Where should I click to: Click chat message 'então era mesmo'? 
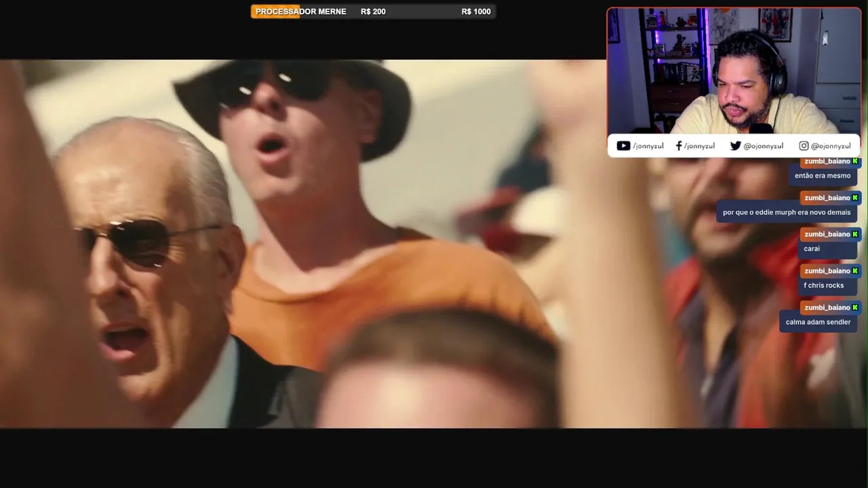click(823, 176)
